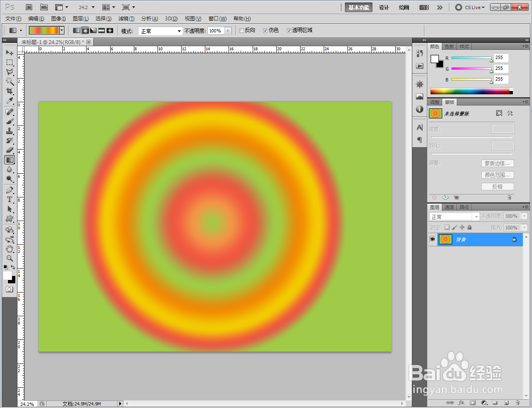Select the Move tool
The width and height of the screenshot is (532, 408).
pos(10,53)
